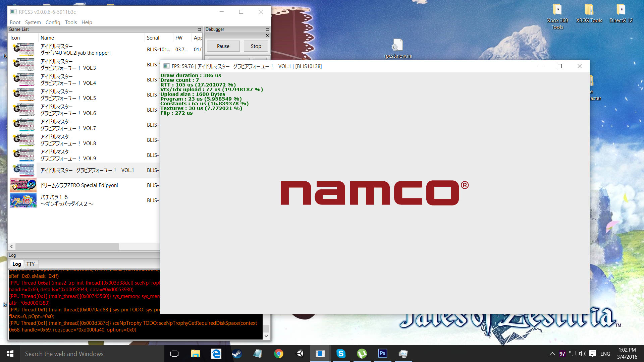Click the Search the web and Windows box
Viewport: 644px width, 362px height.
pyautogui.click(x=92, y=354)
